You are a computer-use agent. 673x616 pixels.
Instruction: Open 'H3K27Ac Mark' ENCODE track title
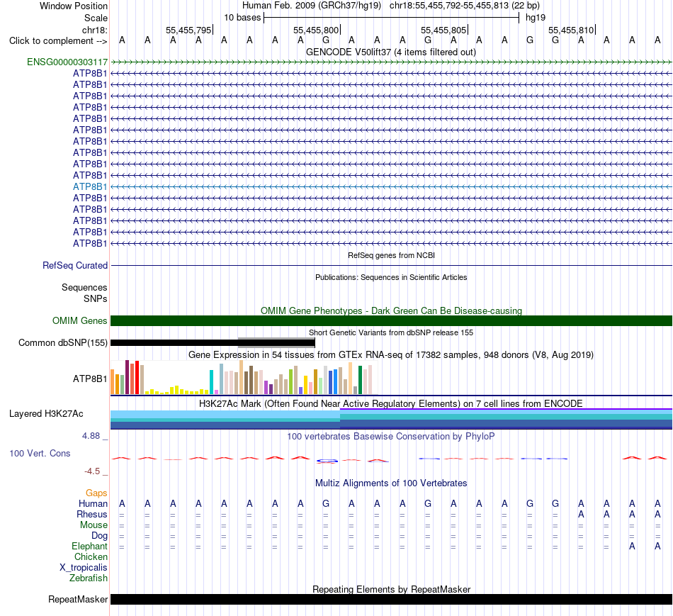[391, 403]
